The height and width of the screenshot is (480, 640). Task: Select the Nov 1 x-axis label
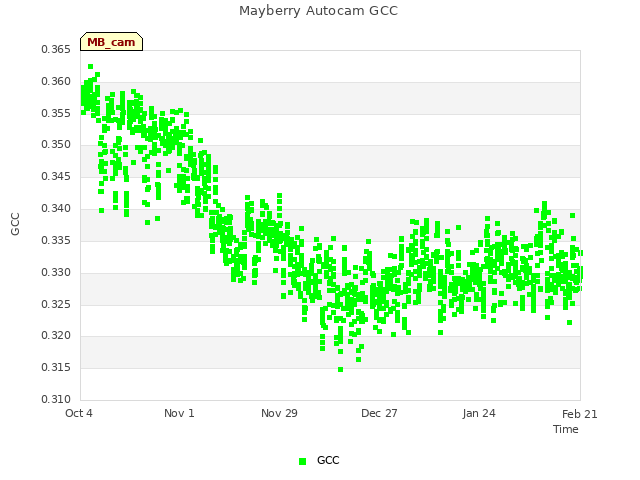pyautogui.click(x=179, y=413)
